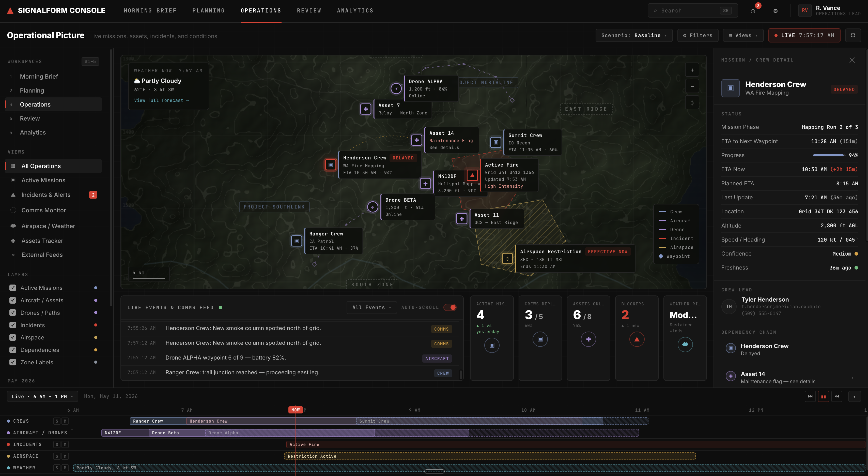Open Incidents & Alerts view
Viewport: 868px width, 476px height.
53,195
